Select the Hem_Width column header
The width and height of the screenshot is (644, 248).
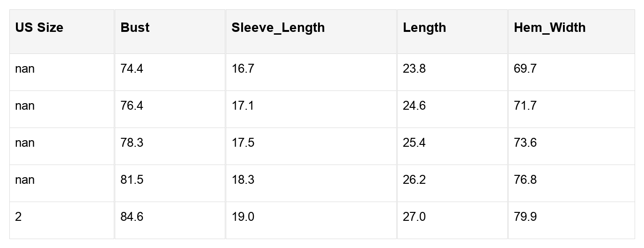click(549, 28)
